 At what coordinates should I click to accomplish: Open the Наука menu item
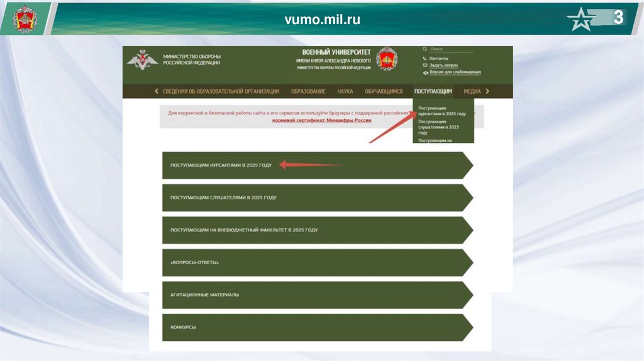(x=345, y=91)
